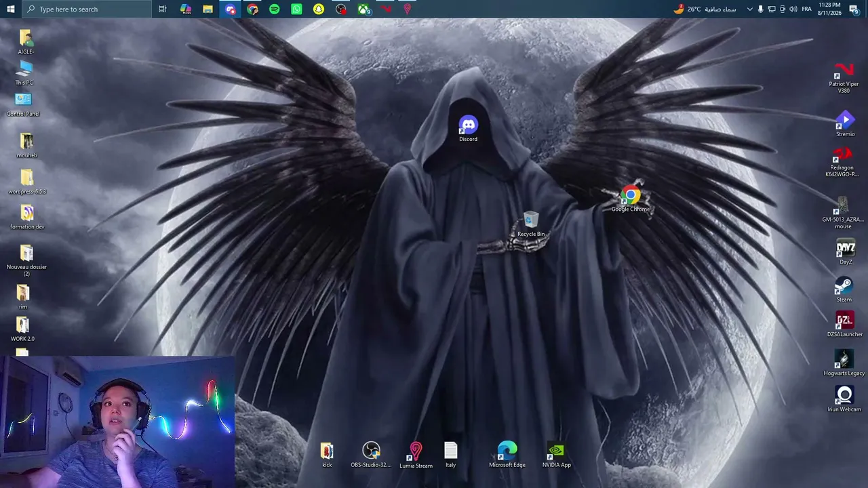Click the taskbar search box
This screenshot has width=868, height=488.
pos(87,9)
